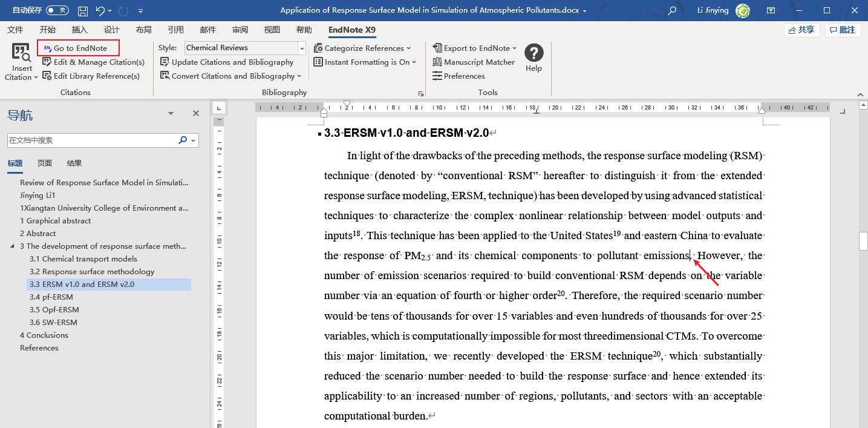Go to heading '4 Conclusions'
Viewport: 868px width, 428px height.
pyautogui.click(x=44, y=335)
